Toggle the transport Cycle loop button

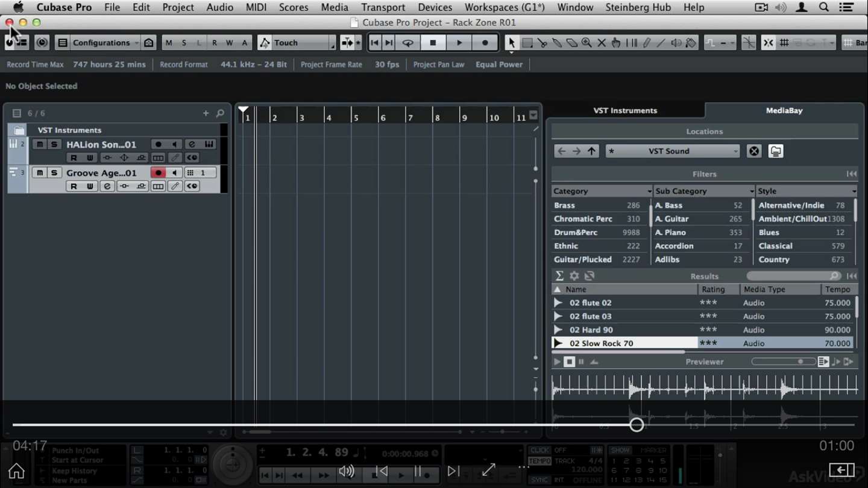(408, 43)
